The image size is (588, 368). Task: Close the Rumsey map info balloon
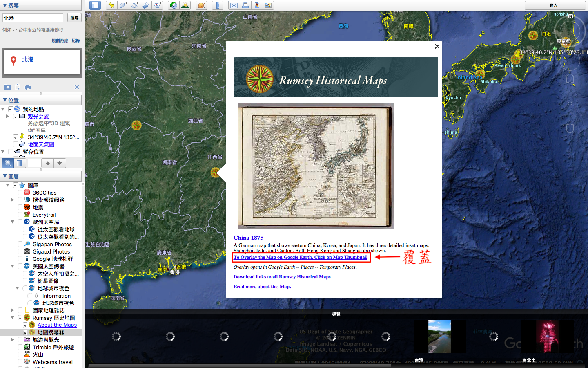click(437, 46)
